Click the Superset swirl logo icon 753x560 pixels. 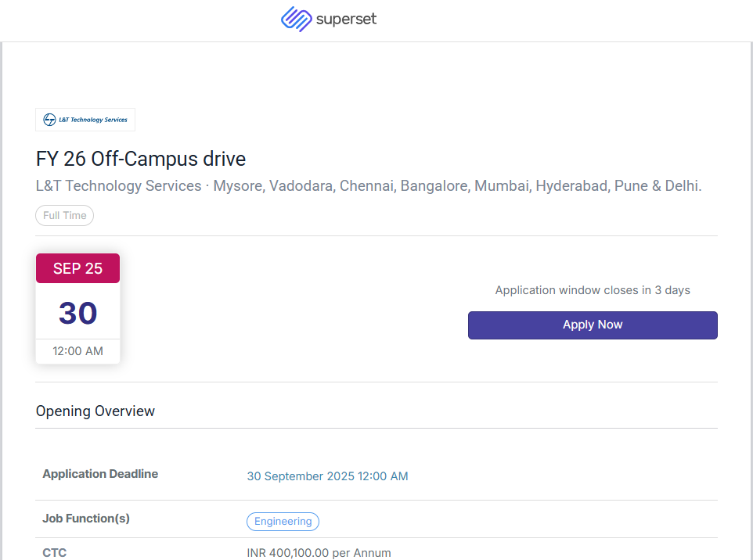coord(296,19)
